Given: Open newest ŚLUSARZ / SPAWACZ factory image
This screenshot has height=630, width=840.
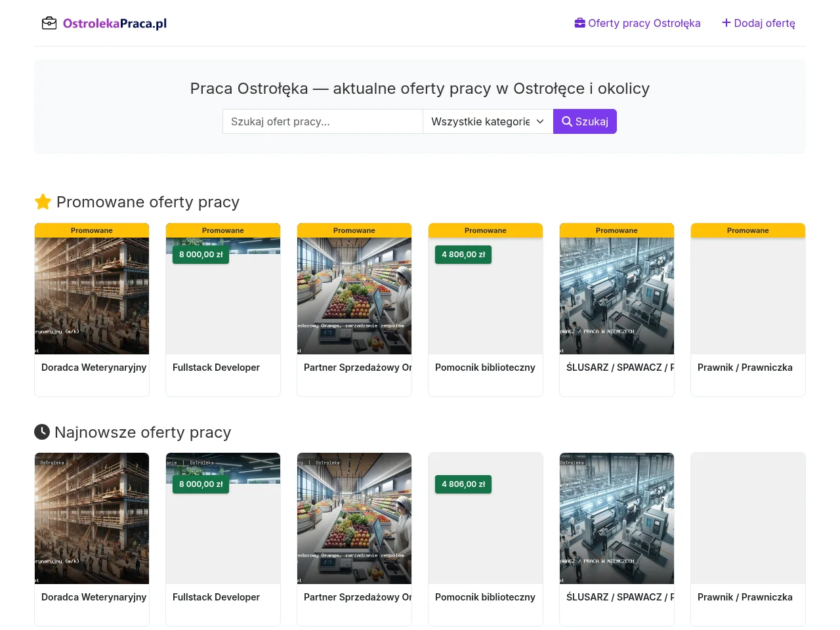Looking at the screenshot, I should point(617,518).
